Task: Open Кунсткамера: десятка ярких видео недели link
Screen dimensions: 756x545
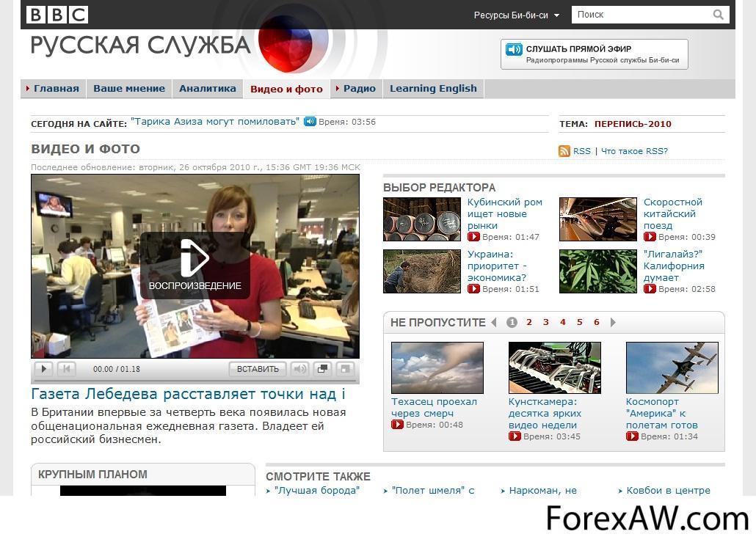Action: pos(545,413)
